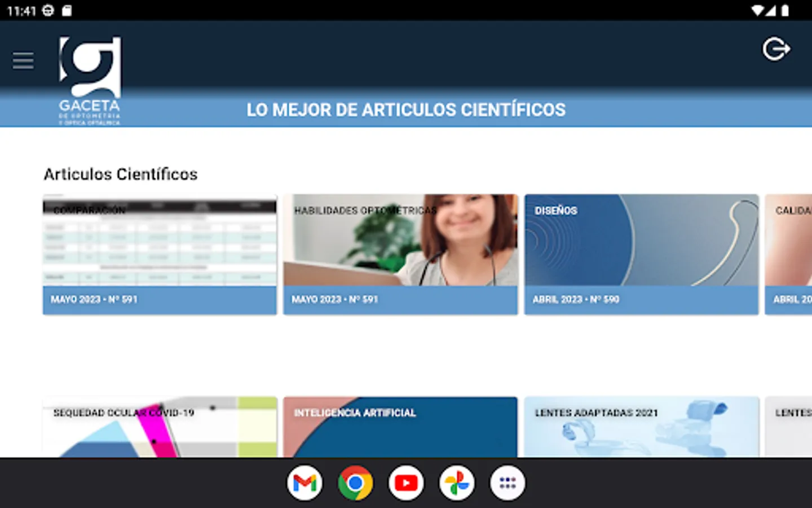812x508 pixels.
Task: Open the Lentes Adaptadas 2021 article card
Action: click(641, 427)
